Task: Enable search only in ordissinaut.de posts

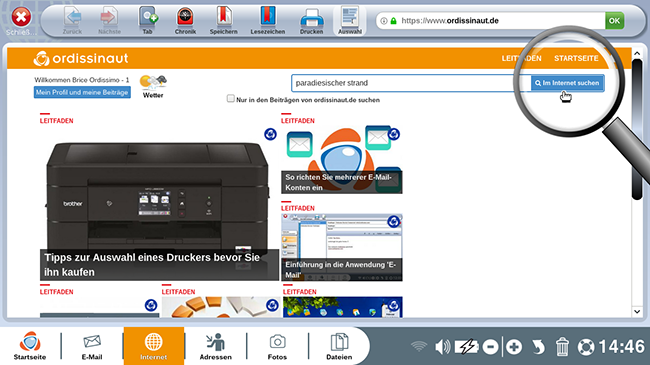Action: coord(230,99)
